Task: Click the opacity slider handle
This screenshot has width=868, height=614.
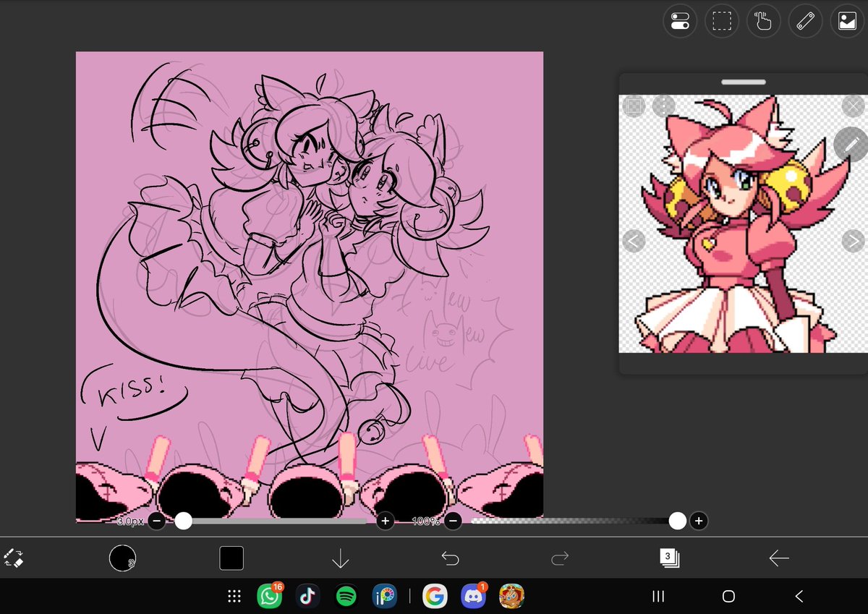Action: tap(678, 521)
